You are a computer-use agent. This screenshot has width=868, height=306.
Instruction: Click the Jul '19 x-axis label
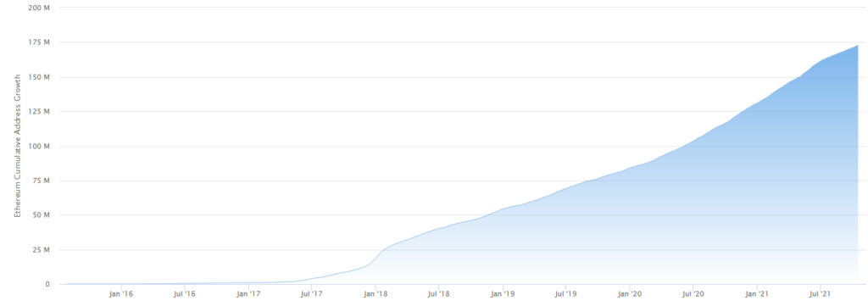tap(565, 294)
